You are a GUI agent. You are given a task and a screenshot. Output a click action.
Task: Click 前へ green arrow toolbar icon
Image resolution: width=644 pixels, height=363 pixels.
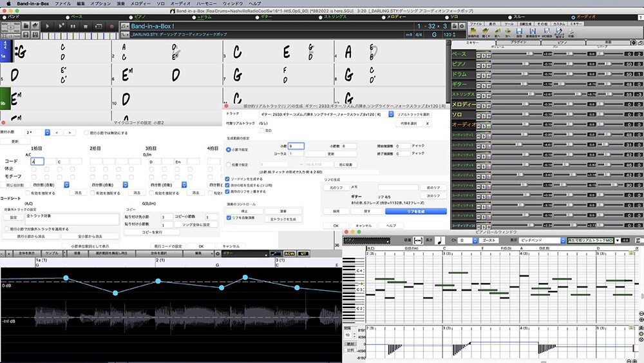pos(497,32)
